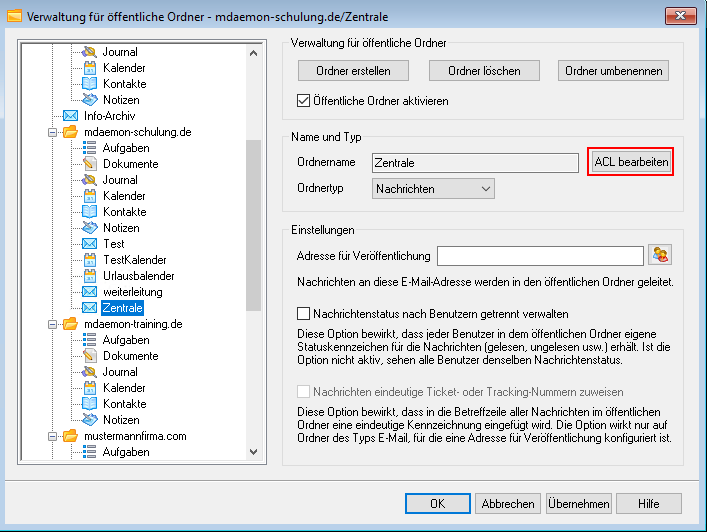707x532 pixels.
Task: Enable Nachrichtenstatus nach Benutzern getrennt verwalten
Action: pyautogui.click(x=305, y=313)
